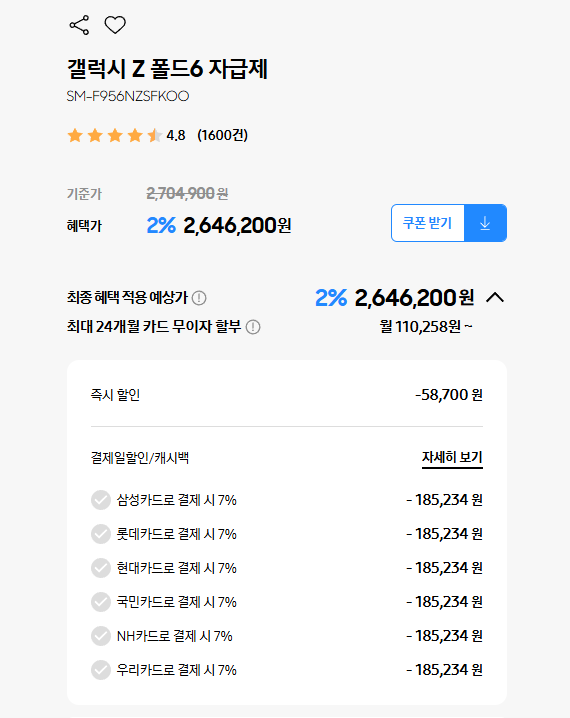Click the 최대 24개월 카드 무이자 할부 label
This screenshot has width=570, height=718.
point(154,327)
